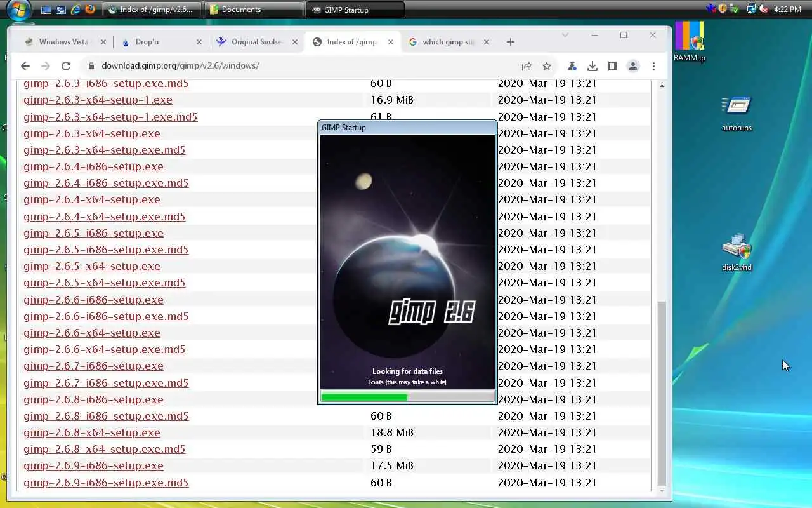
Task: Click the 16.9 MiB size cell
Action: tap(392, 100)
